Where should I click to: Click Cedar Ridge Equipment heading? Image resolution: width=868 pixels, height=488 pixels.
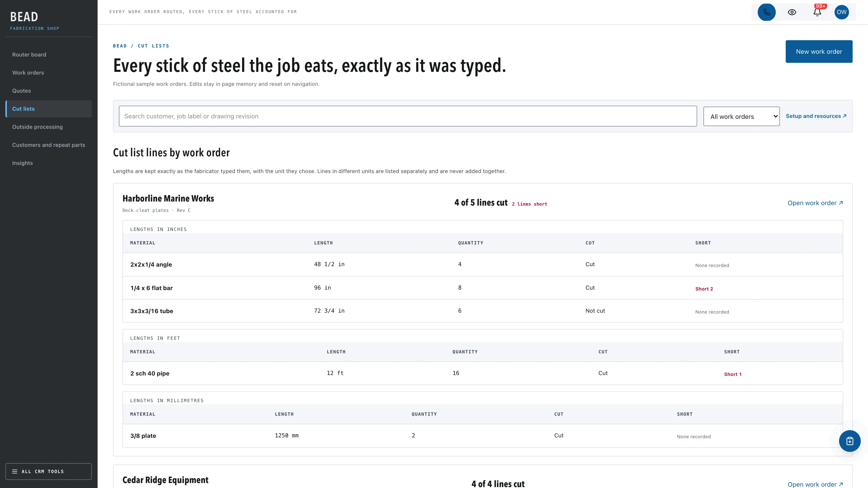[165, 480]
